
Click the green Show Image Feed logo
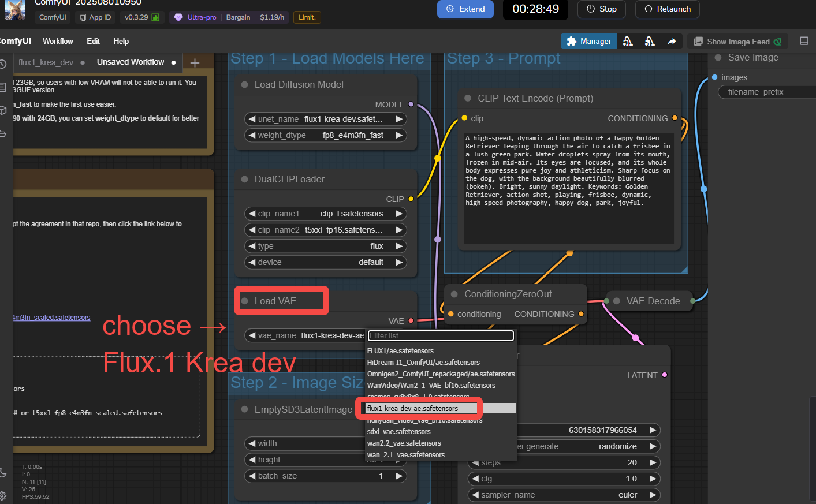[777, 42]
